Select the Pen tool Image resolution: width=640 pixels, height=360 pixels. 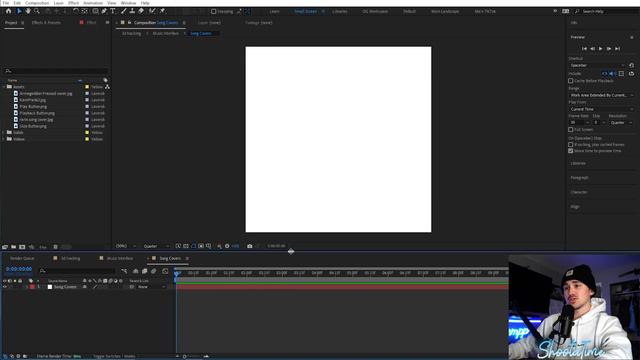(104, 11)
